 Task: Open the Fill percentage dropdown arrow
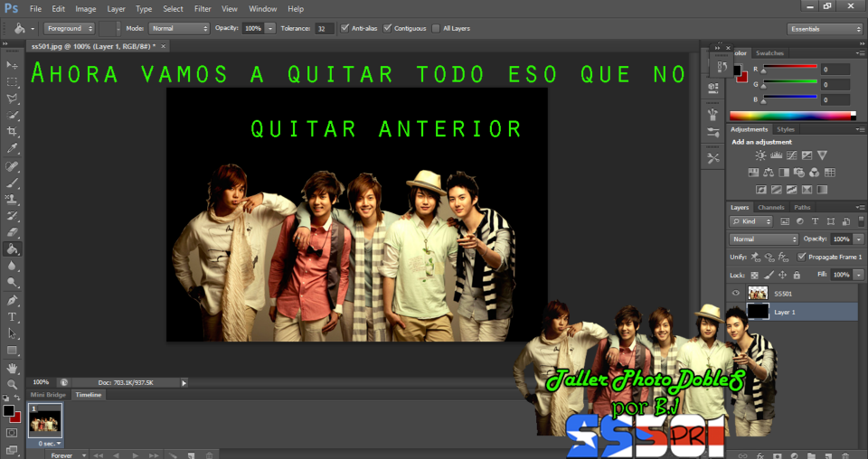pos(859,275)
